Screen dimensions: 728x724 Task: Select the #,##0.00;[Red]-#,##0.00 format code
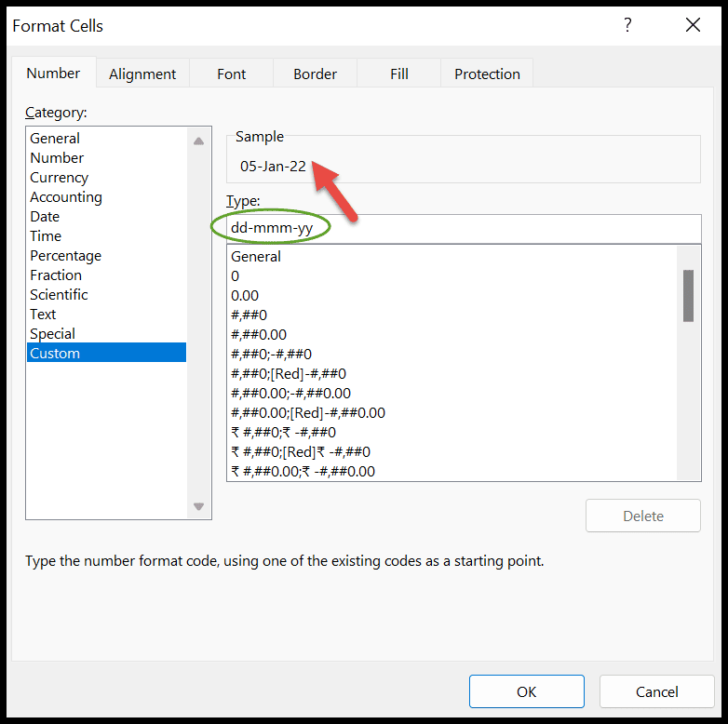(452, 412)
